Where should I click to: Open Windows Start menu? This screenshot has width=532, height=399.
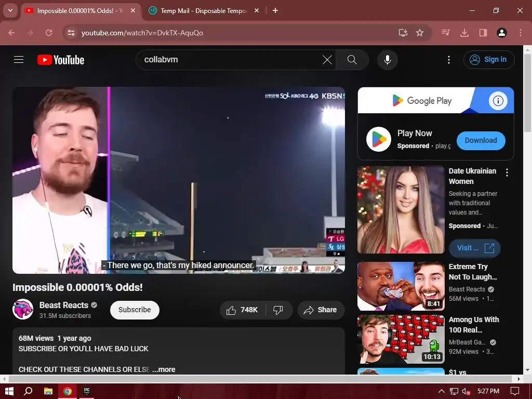(9, 391)
